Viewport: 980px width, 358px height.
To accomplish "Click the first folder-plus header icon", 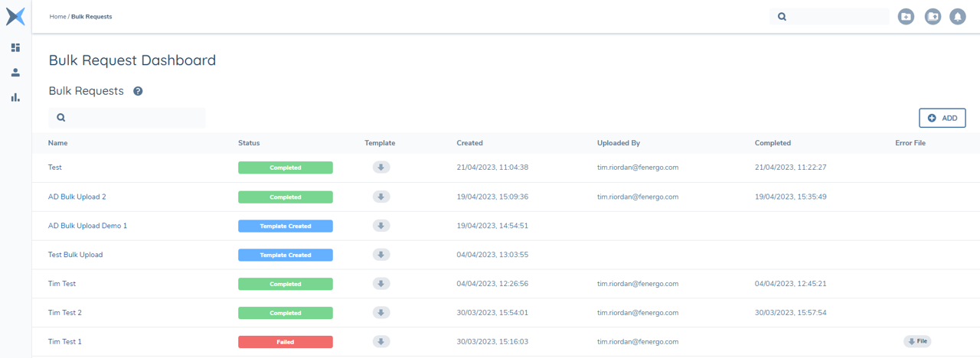I will [x=906, y=16].
